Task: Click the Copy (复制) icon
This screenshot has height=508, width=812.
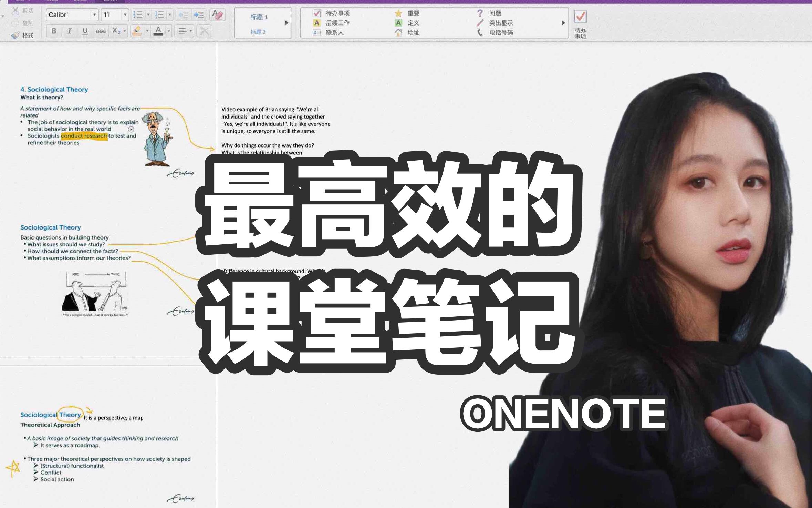Action: tap(15, 23)
